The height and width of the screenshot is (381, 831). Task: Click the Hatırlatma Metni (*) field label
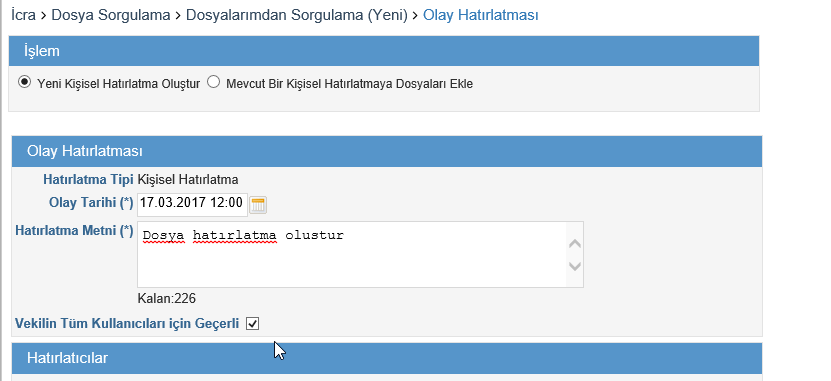(74, 231)
